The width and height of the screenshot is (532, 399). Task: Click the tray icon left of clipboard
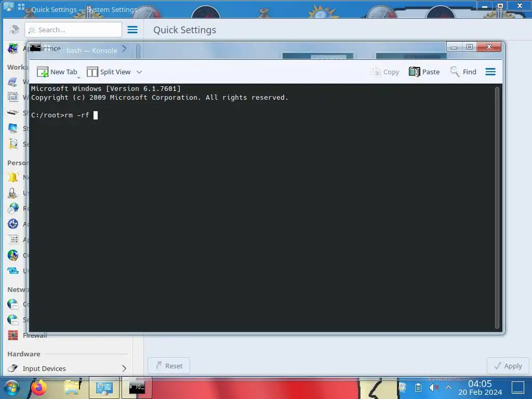403,387
